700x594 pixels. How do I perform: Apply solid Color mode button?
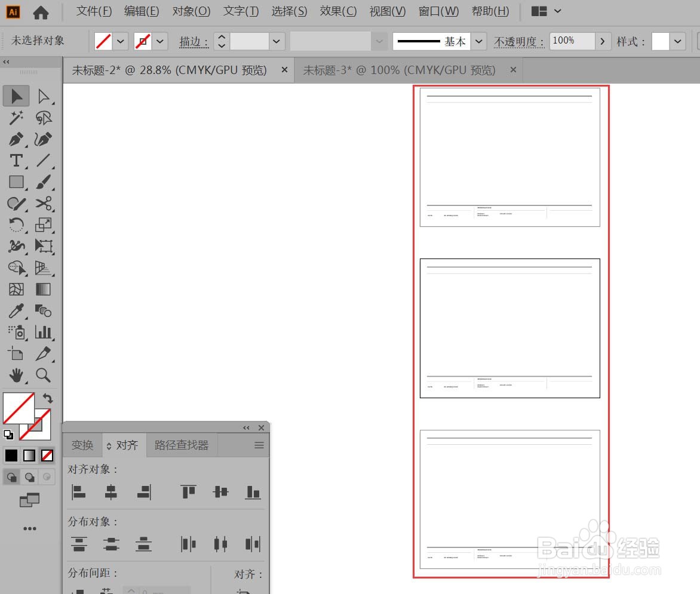click(x=11, y=455)
